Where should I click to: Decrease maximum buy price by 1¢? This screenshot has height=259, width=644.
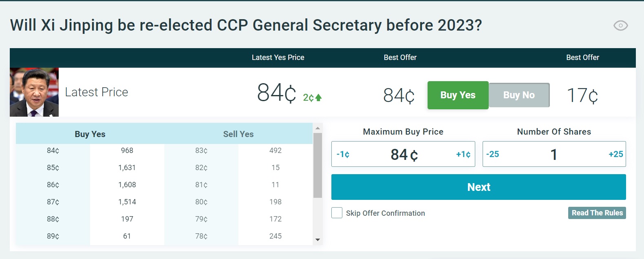(x=343, y=154)
